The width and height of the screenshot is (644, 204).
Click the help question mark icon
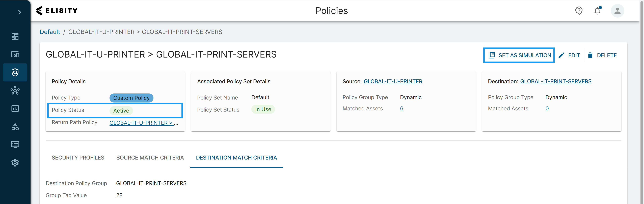(x=579, y=11)
